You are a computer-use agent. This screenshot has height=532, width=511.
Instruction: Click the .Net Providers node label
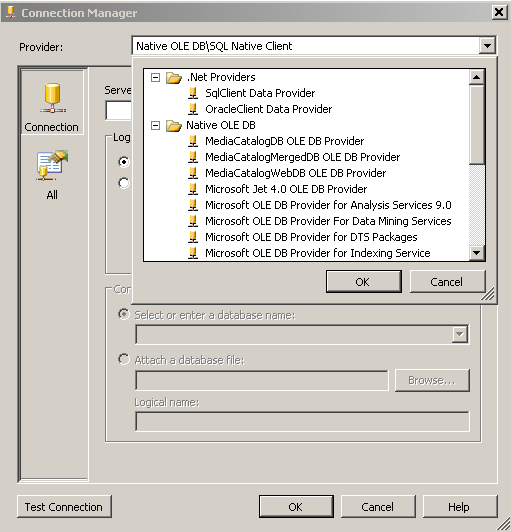coord(221,77)
